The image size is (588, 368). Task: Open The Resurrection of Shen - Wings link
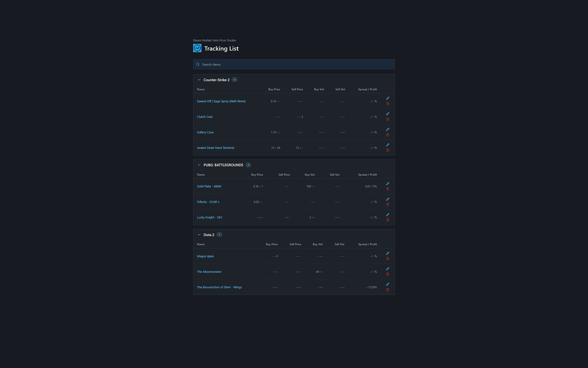click(x=220, y=287)
